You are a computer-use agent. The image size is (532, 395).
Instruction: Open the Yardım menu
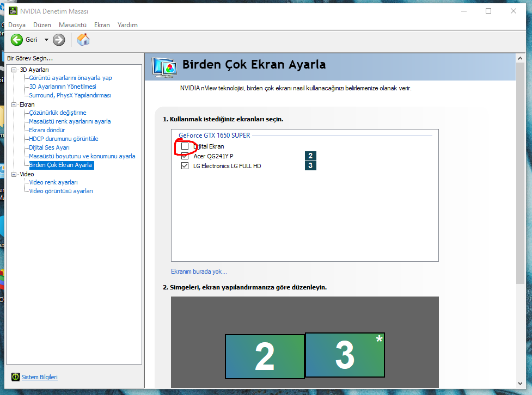point(127,25)
